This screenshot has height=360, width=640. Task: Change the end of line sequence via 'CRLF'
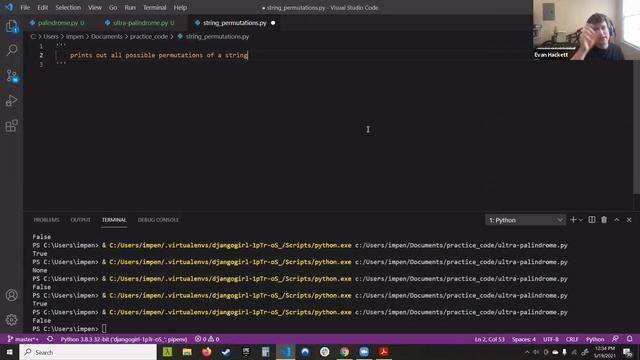coord(572,339)
